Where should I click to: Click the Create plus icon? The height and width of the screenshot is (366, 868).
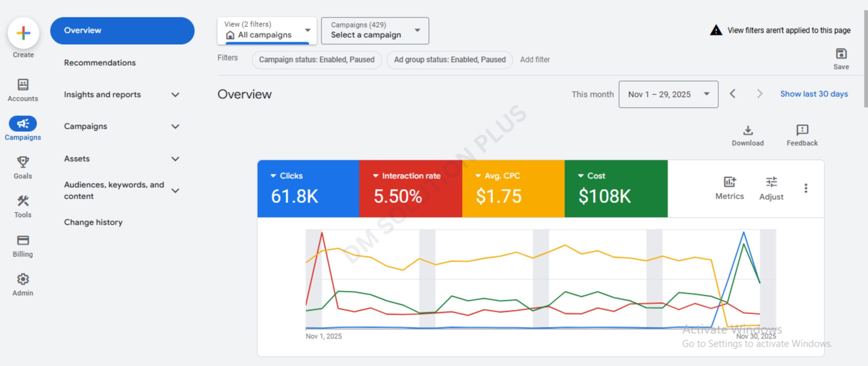tap(23, 33)
